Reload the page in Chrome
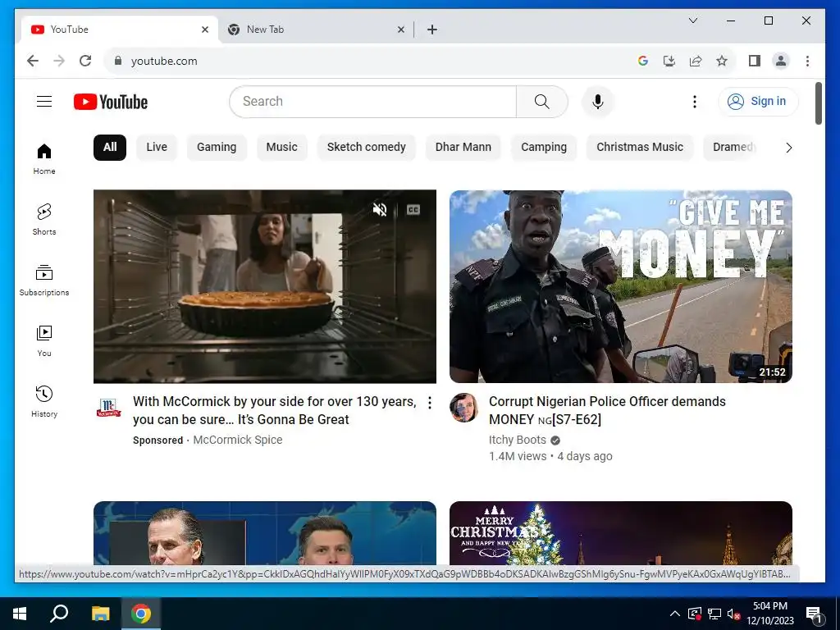This screenshot has height=630, width=840. [x=85, y=61]
